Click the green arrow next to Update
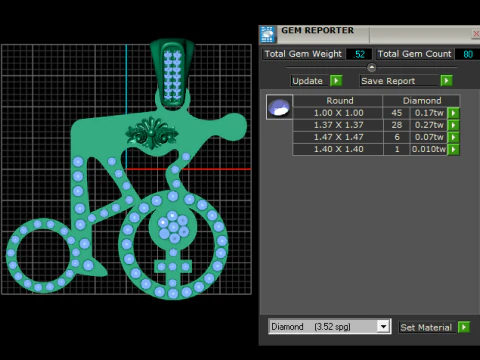480x360 pixels. [x=336, y=81]
